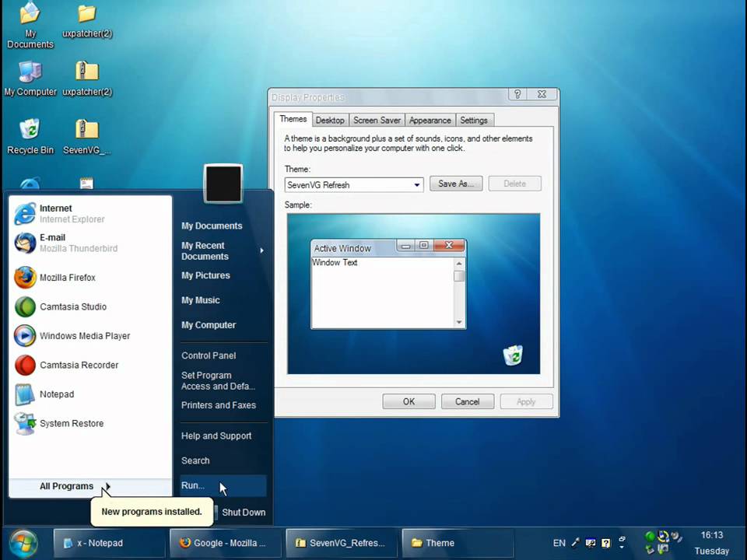Click the help question mark tray icon
This screenshot has width=747, height=560.
pos(605,543)
